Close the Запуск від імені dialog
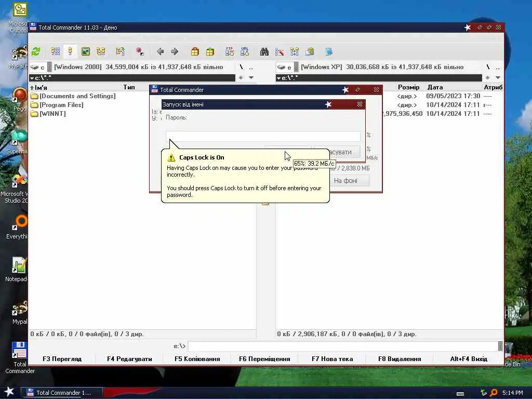The height and width of the screenshot is (399, 532). click(360, 104)
